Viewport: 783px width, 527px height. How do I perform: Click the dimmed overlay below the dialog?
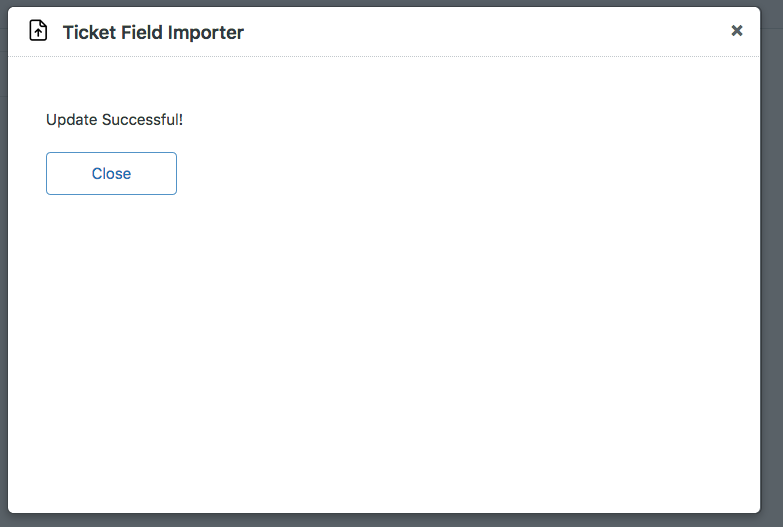(x=384, y=521)
